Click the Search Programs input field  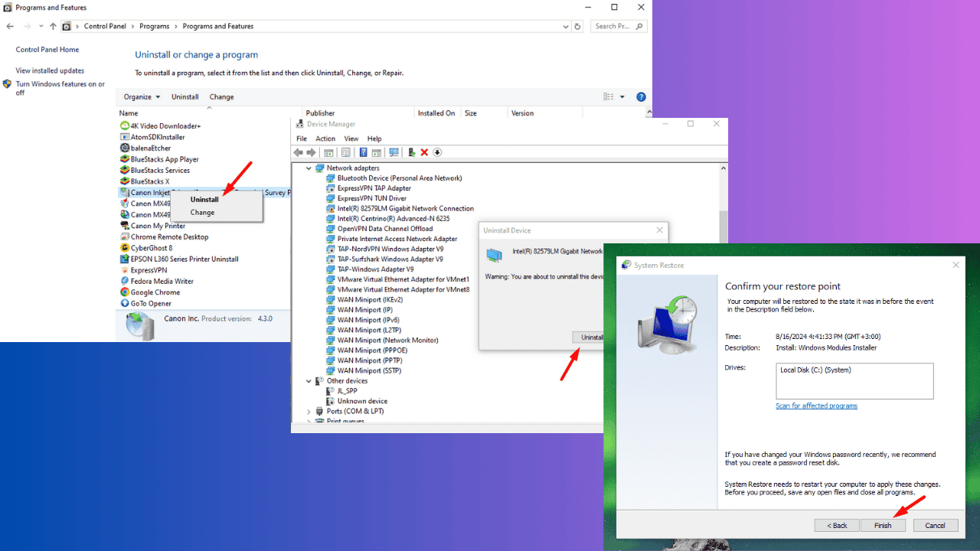(x=619, y=26)
